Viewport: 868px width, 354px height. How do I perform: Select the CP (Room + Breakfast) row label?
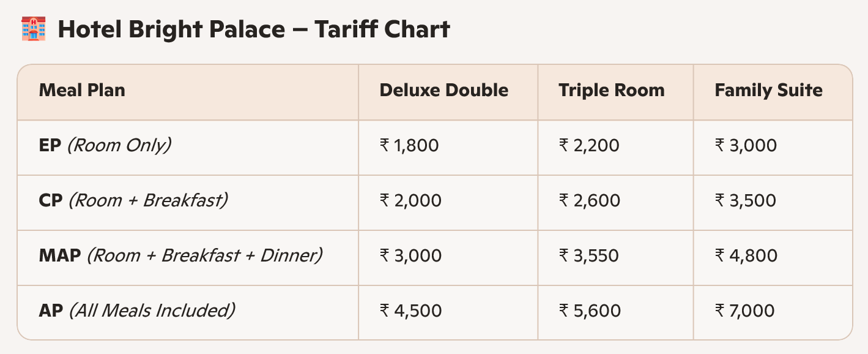tap(133, 200)
